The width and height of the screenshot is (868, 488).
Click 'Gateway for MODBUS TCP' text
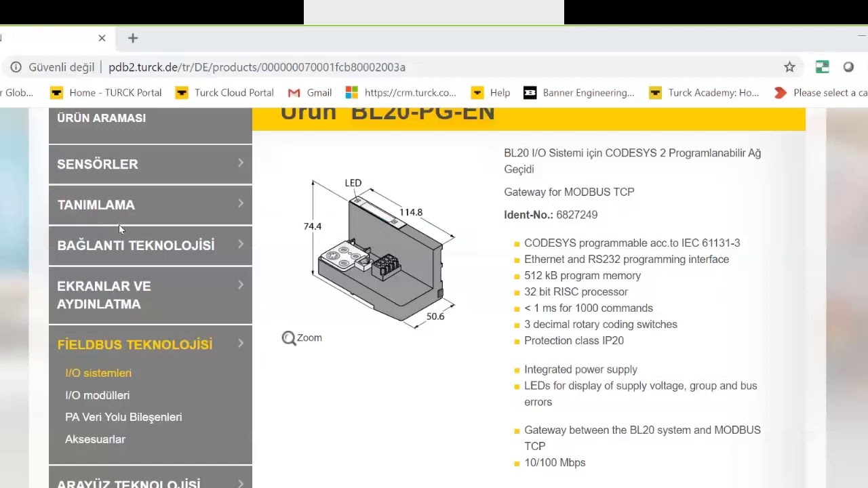[x=569, y=192]
